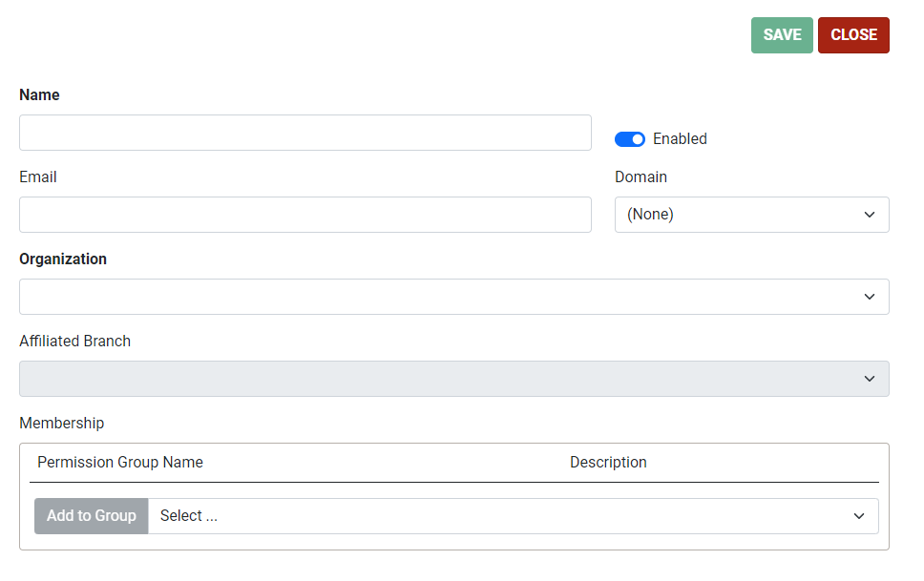Click the Description column header

608,463
